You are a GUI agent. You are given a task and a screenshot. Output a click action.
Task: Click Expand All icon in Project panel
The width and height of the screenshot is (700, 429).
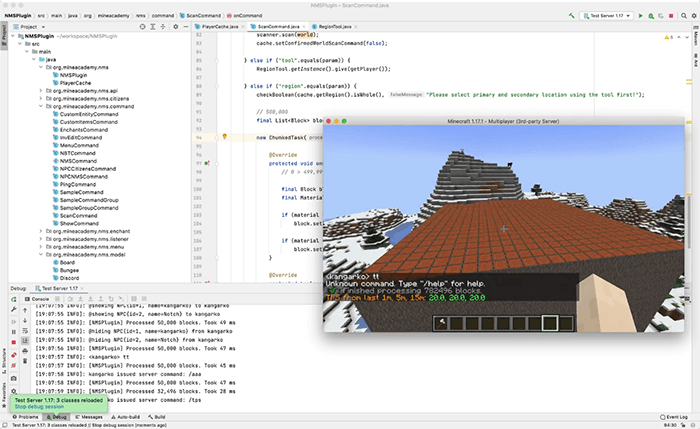click(153, 27)
